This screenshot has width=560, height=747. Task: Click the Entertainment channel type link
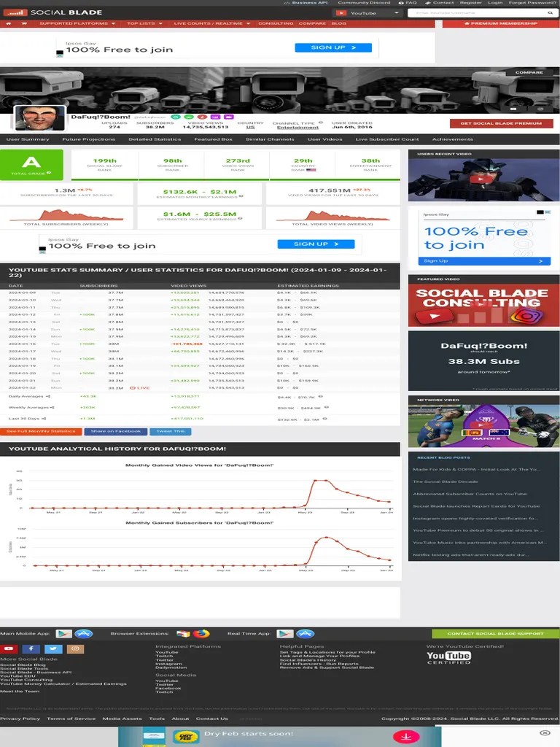pos(298,128)
